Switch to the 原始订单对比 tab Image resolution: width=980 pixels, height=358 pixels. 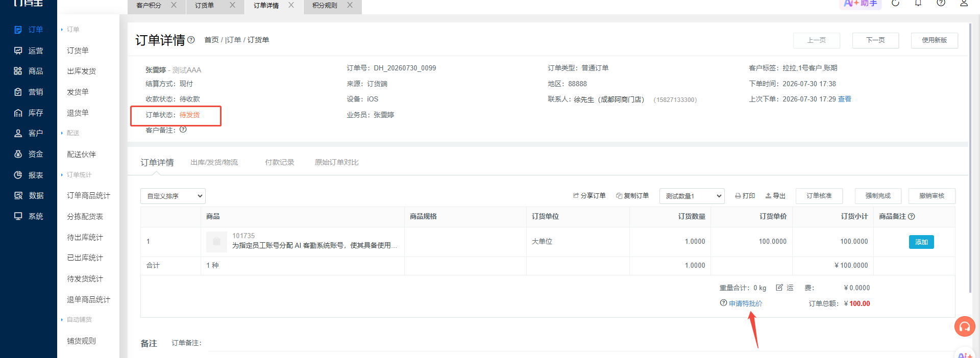[x=336, y=162]
